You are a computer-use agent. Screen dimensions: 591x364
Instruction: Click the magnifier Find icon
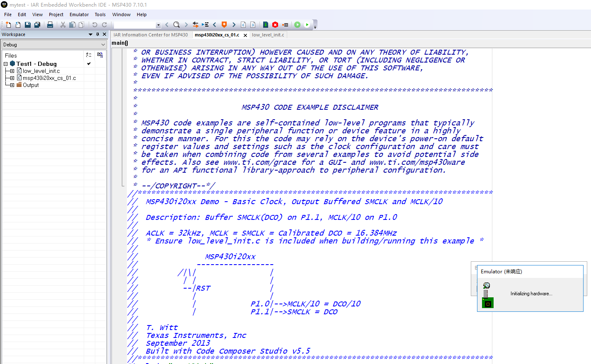coord(177,25)
